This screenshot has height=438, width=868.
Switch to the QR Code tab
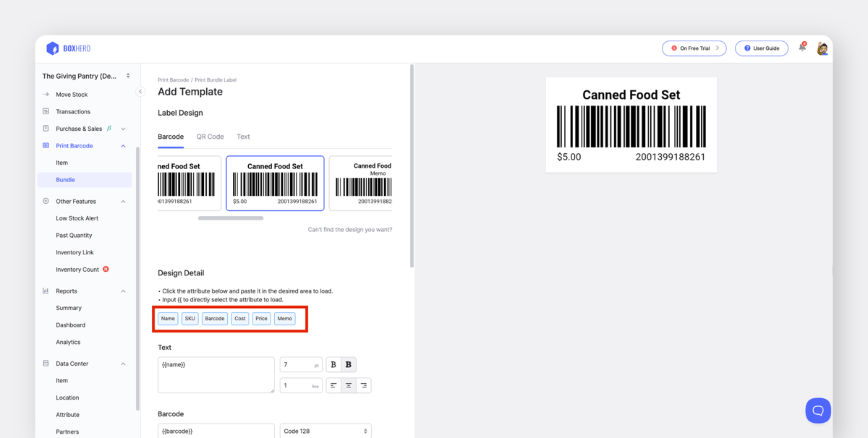coord(210,137)
